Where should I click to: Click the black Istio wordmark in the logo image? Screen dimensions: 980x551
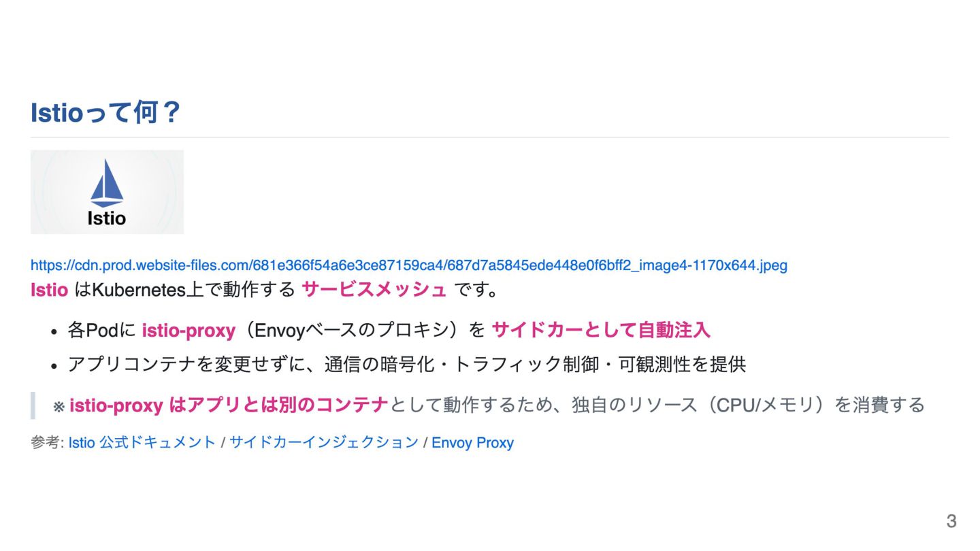tap(107, 218)
